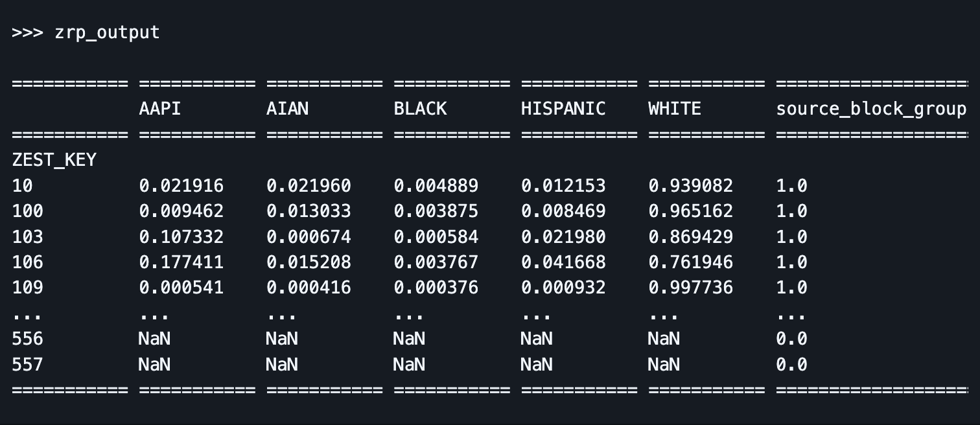Click the zrp_output command text
Image resolution: width=980 pixels, height=425 pixels.
point(107,32)
